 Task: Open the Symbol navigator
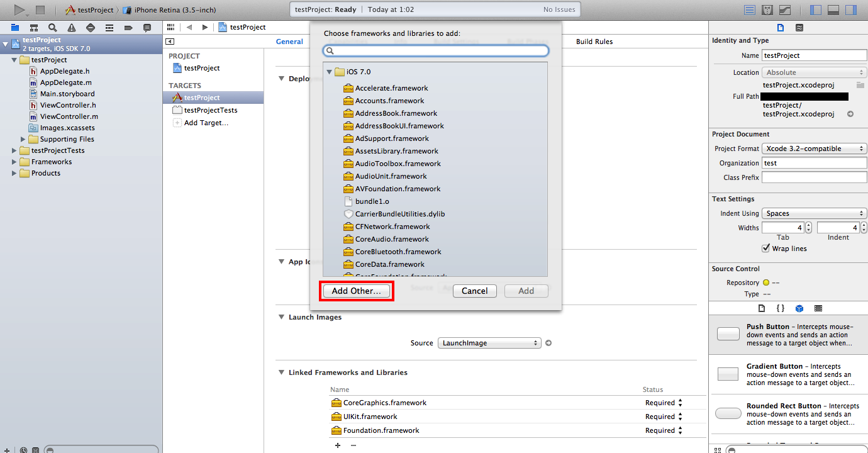[x=34, y=28]
